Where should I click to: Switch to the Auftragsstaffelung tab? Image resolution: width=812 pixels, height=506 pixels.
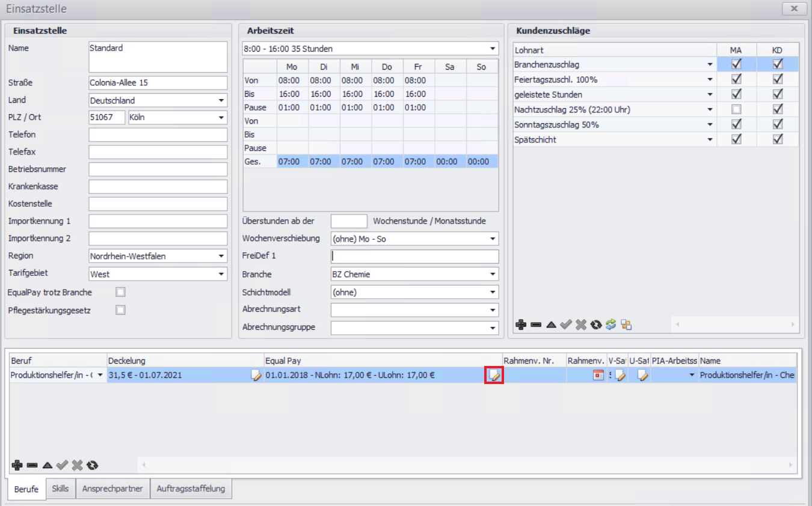click(191, 489)
